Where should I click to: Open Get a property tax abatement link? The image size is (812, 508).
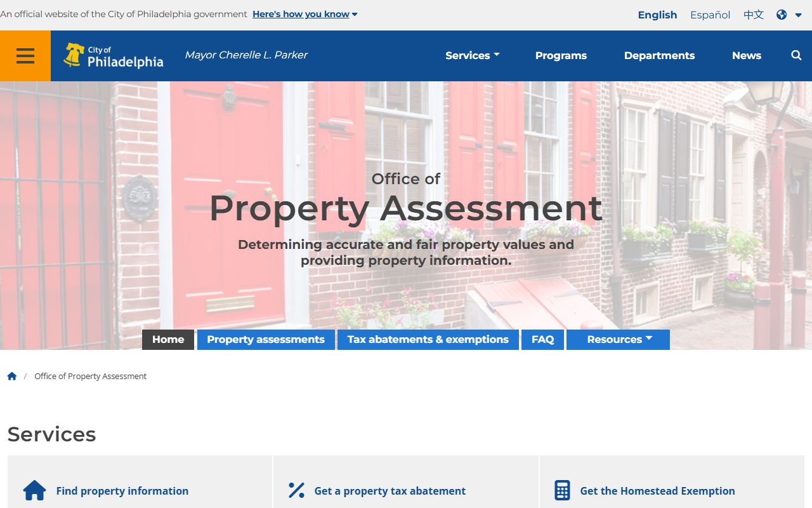point(390,491)
